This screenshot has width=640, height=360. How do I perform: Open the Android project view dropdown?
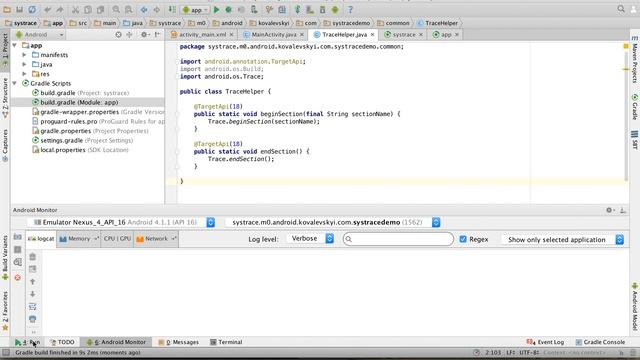40,35
